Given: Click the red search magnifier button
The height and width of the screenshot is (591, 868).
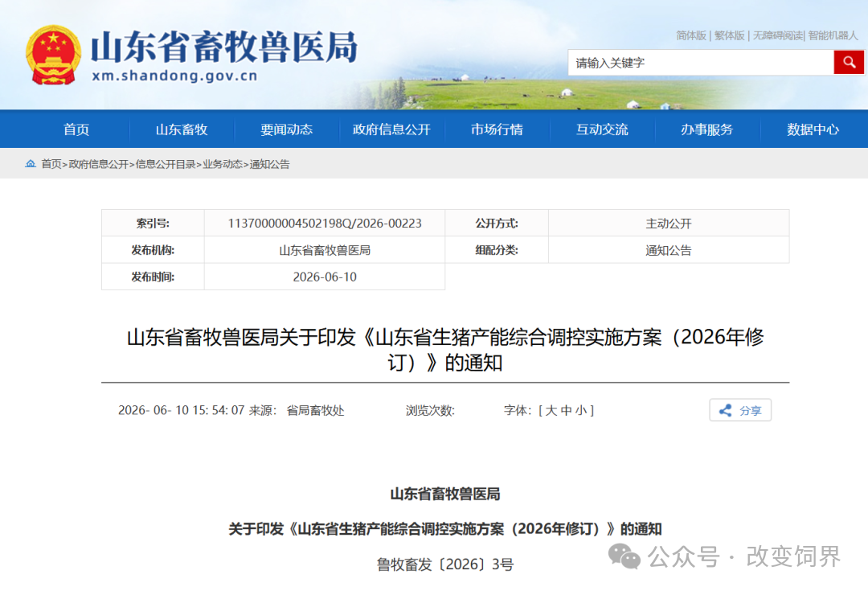Looking at the screenshot, I should tap(849, 63).
